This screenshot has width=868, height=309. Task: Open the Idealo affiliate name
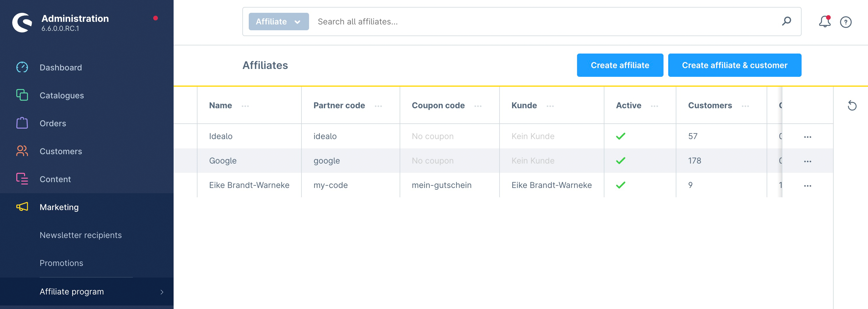tap(221, 136)
